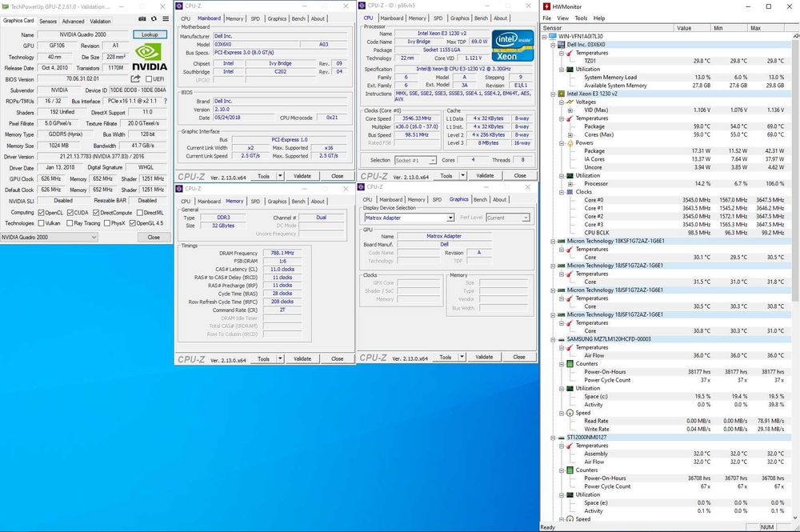Image resolution: width=800 pixels, height=532 pixels.
Task: Toggle the UEFI checkbox
Action: tap(149, 79)
